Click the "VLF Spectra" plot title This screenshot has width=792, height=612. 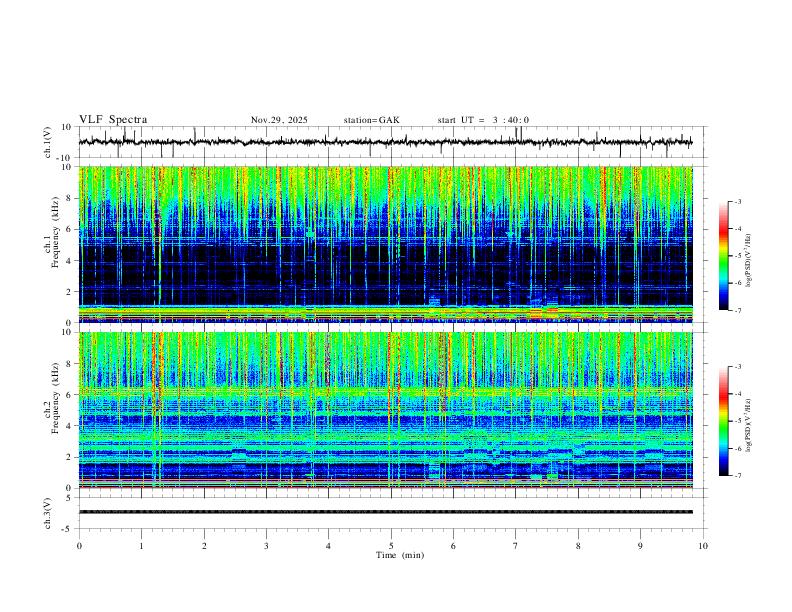click(113, 120)
